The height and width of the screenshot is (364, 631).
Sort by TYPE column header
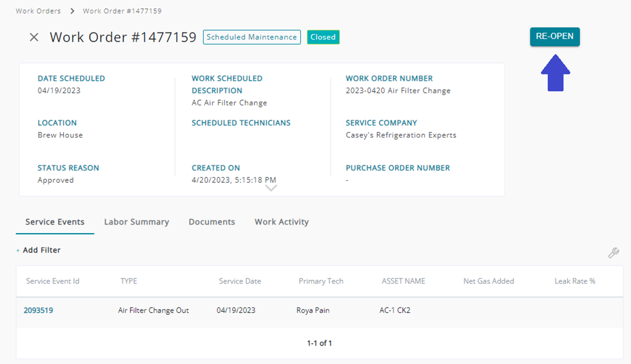(x=129, y=281)
